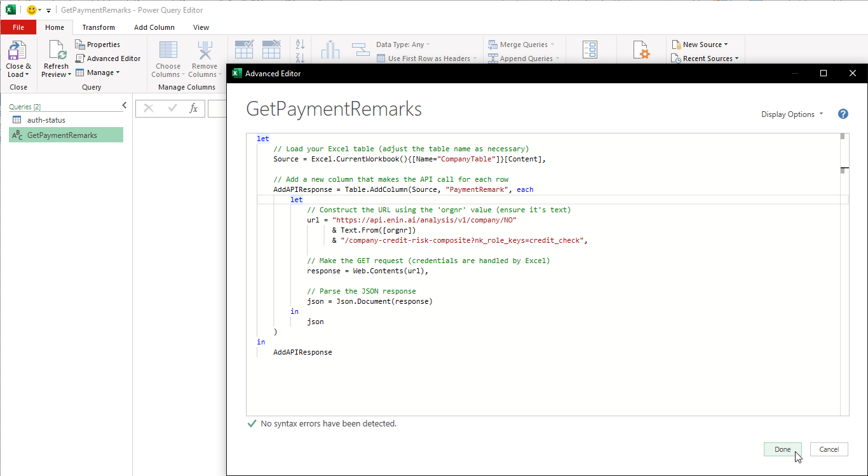Click the Refresh Preview icon
This screenshot has height=476, width=868.
[57, 50]
